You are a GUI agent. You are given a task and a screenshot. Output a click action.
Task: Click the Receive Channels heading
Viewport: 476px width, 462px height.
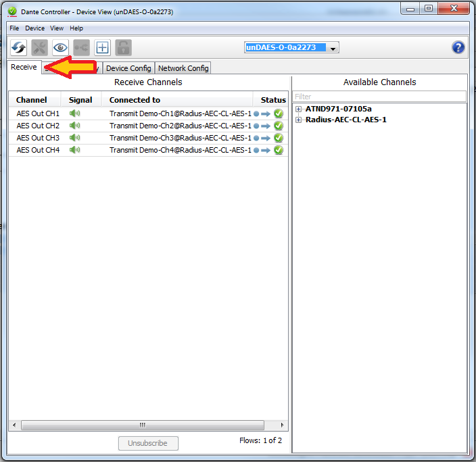click(x=148, y=82)
